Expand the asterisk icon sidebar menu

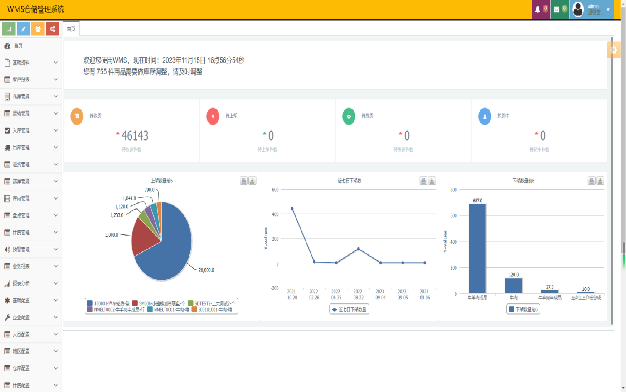coord(31,300)
